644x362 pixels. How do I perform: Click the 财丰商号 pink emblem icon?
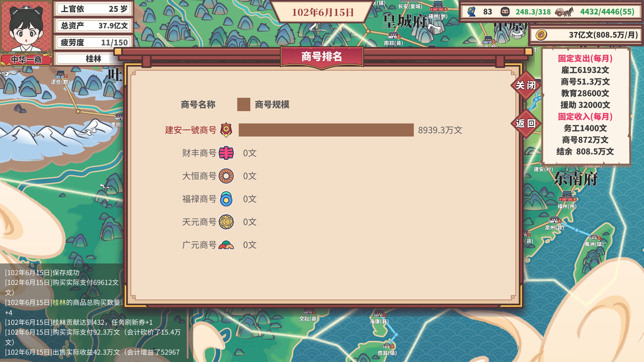point(226,153)
